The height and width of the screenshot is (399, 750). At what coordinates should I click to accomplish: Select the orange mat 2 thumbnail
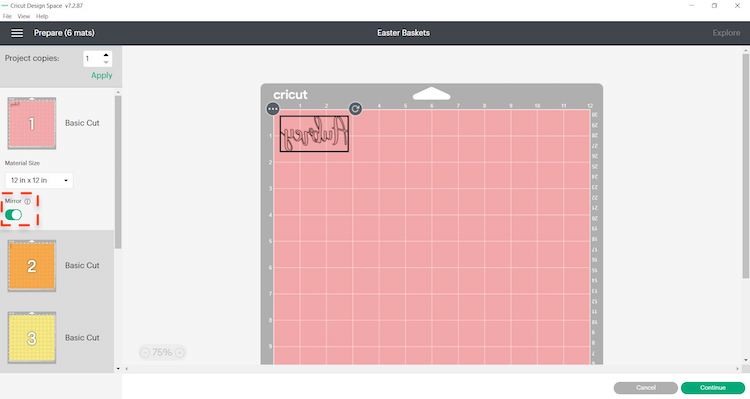(32, 266)
